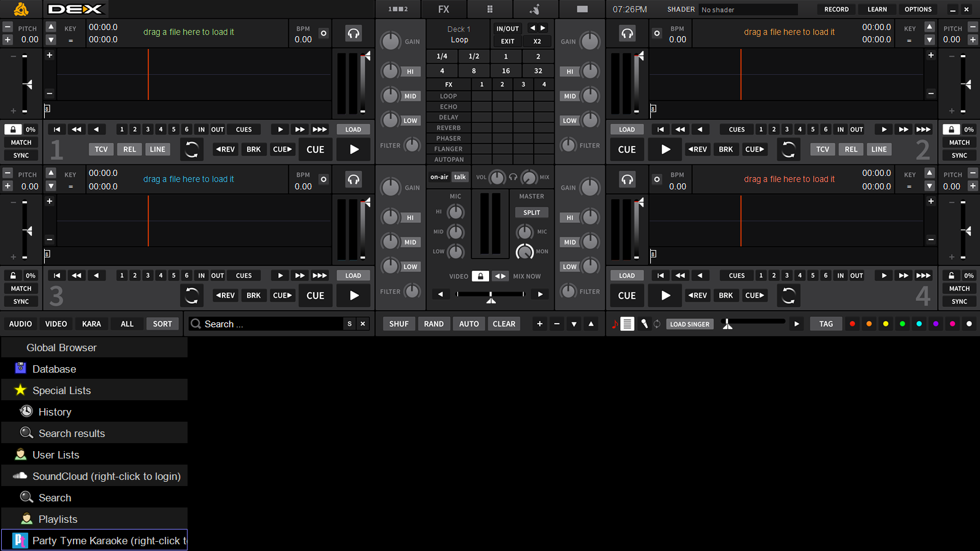Toggle deck 1 headphone monitor

point(354,33)
